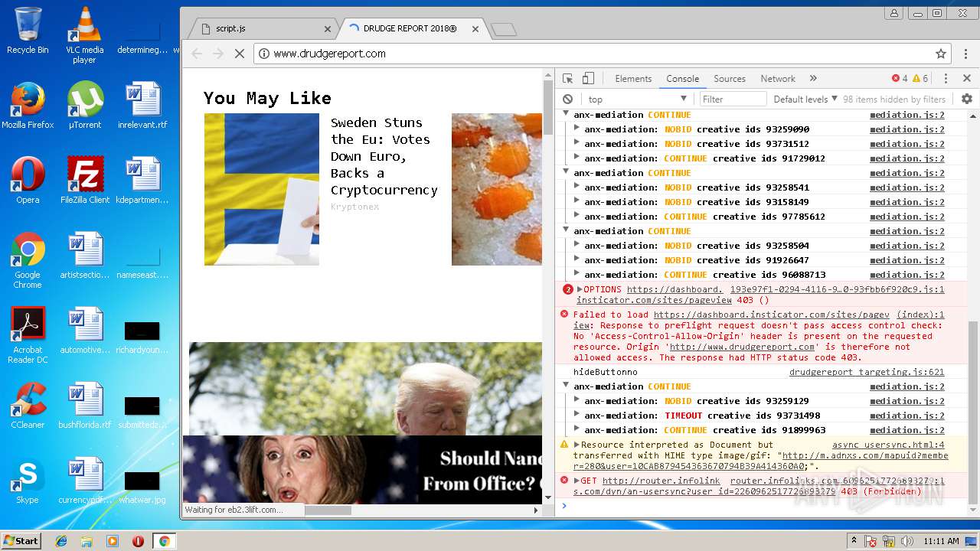This screenshot has height=551, width=980.
Task: Select the inspect element picker icon
Action: (x=567, y=78)
